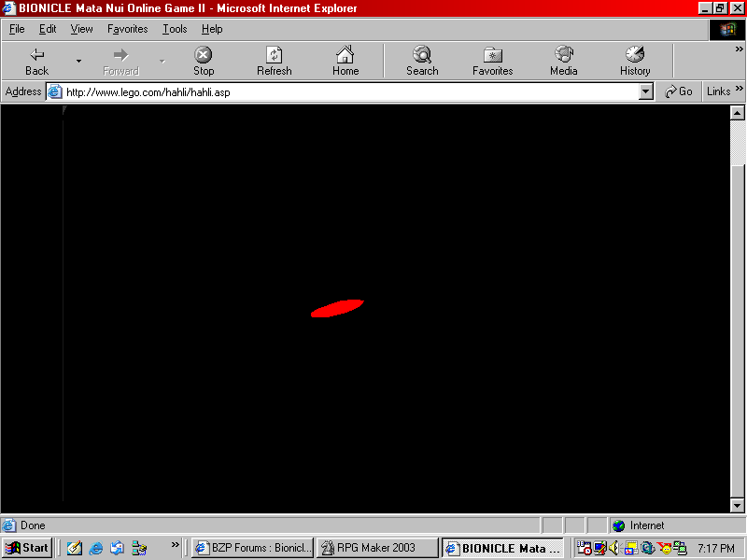Expand the address bar dropdown
Screen dimensions: 747x560
(646, 91)
